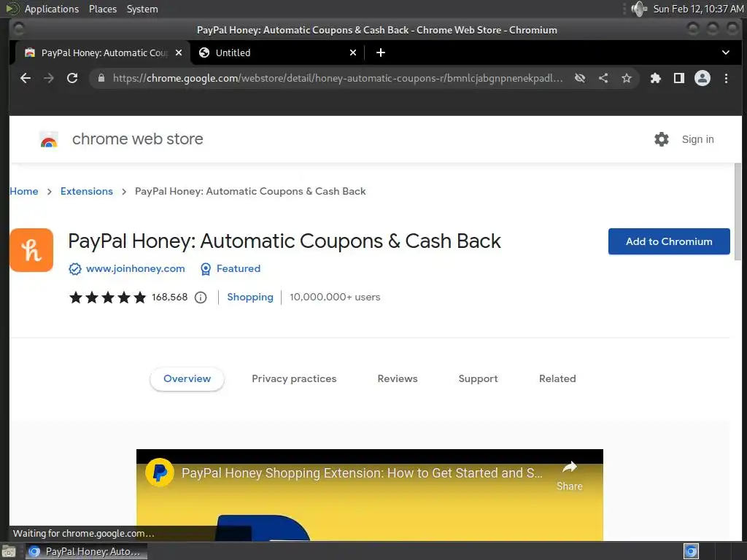747x560 pixels.
Task: Click the crossed-out eye icon in address bar
Action: point(580,78)
